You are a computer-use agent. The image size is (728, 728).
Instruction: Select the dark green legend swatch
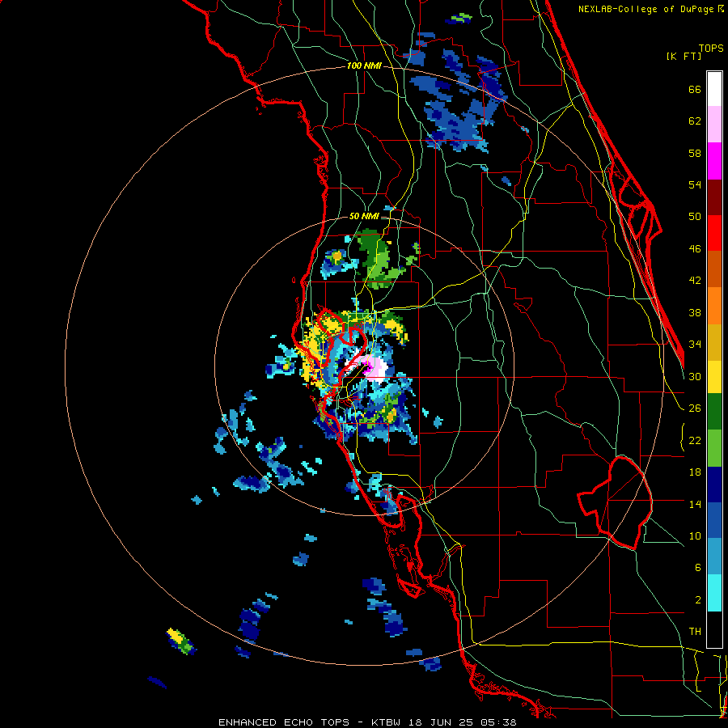pos(714,412)
